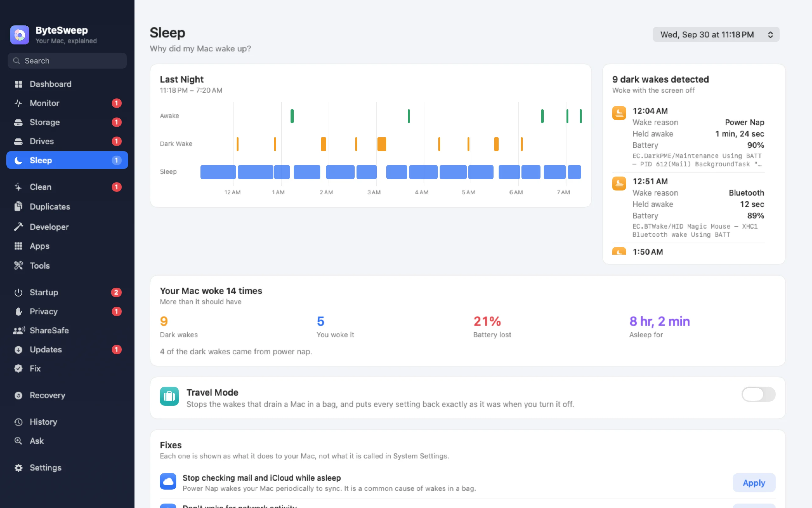Click the ByteSweep app logo
The image size is (812, 508).
(20, 35)
